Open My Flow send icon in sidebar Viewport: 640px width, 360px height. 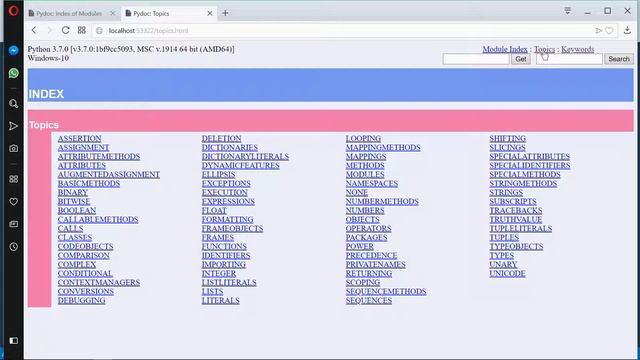pos(13,126)
